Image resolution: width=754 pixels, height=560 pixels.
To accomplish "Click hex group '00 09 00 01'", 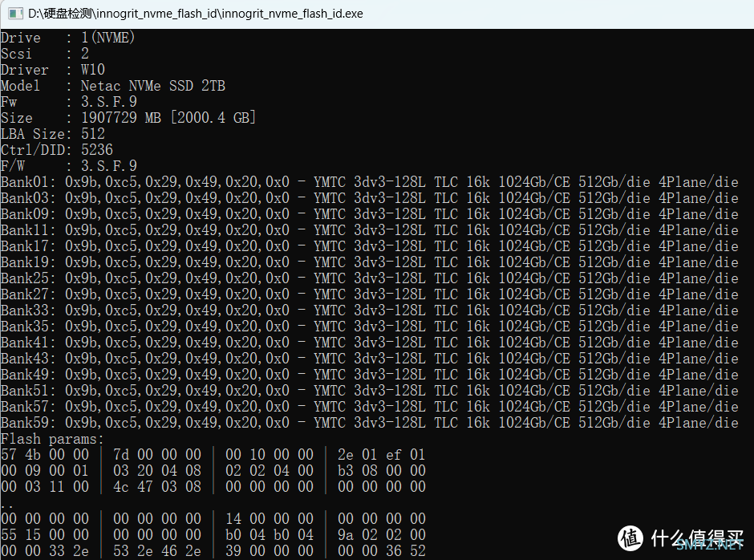I will (45, 470).
